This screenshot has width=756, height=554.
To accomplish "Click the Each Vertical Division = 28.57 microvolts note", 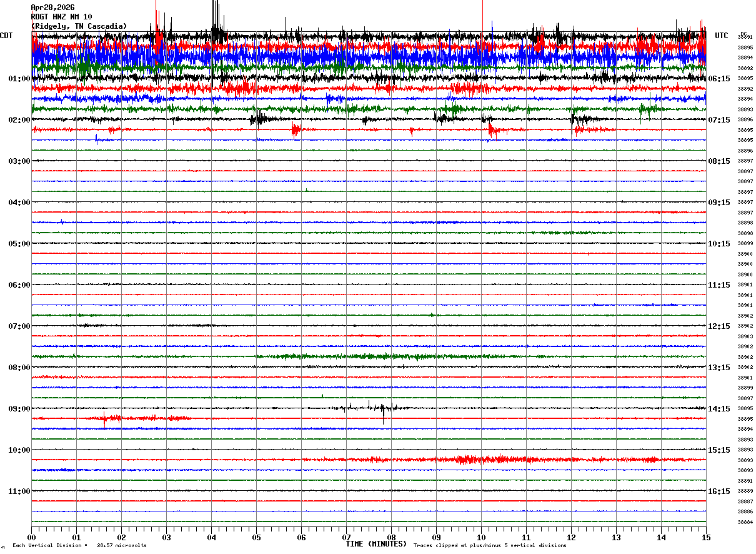I will [x=79, y=545].
